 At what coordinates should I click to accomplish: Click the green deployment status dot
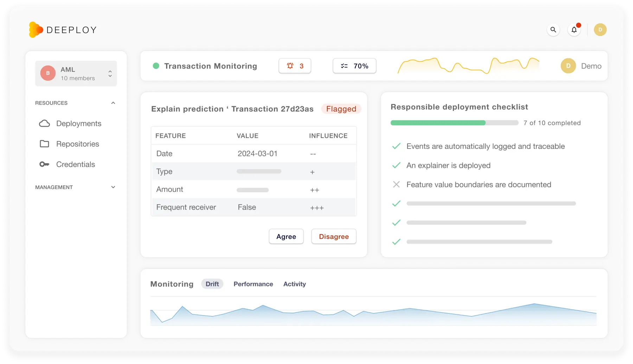tap(156, 66)
